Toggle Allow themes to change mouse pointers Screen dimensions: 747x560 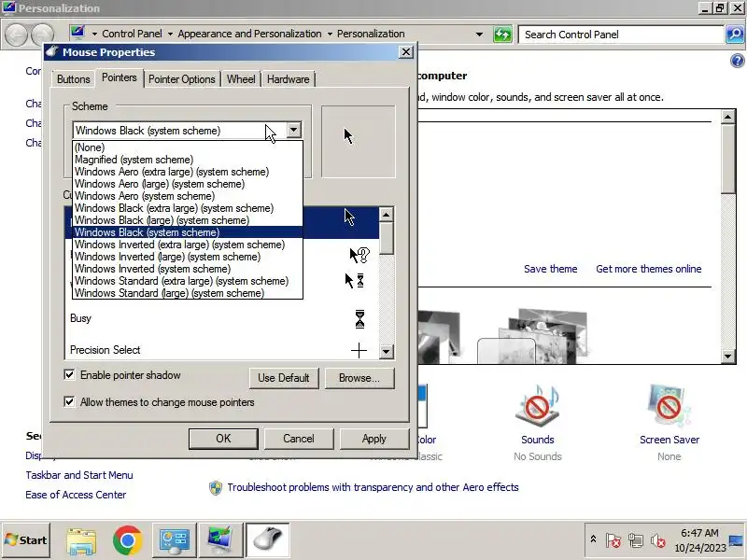coord(69,402)
